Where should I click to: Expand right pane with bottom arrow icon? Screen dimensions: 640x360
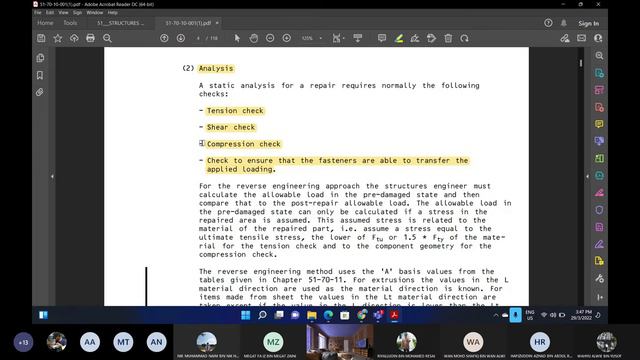point(600,298)
